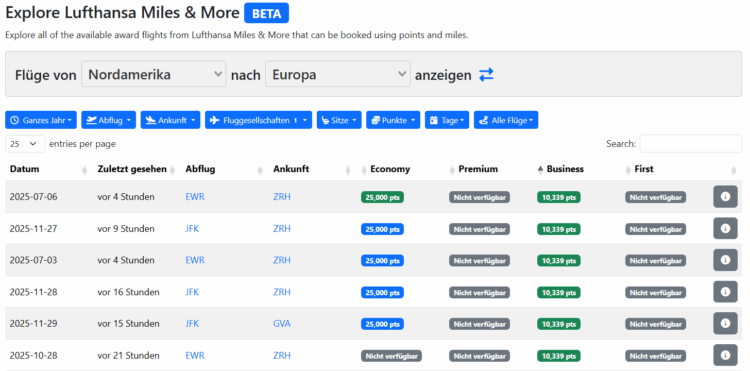Click green 25,000 pts Economy badge 2025-07-06

382,197
